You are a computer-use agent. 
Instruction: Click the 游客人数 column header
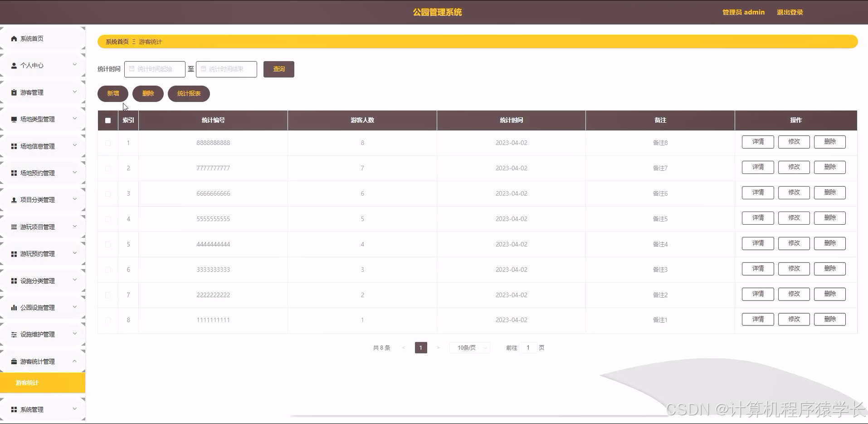362,120
